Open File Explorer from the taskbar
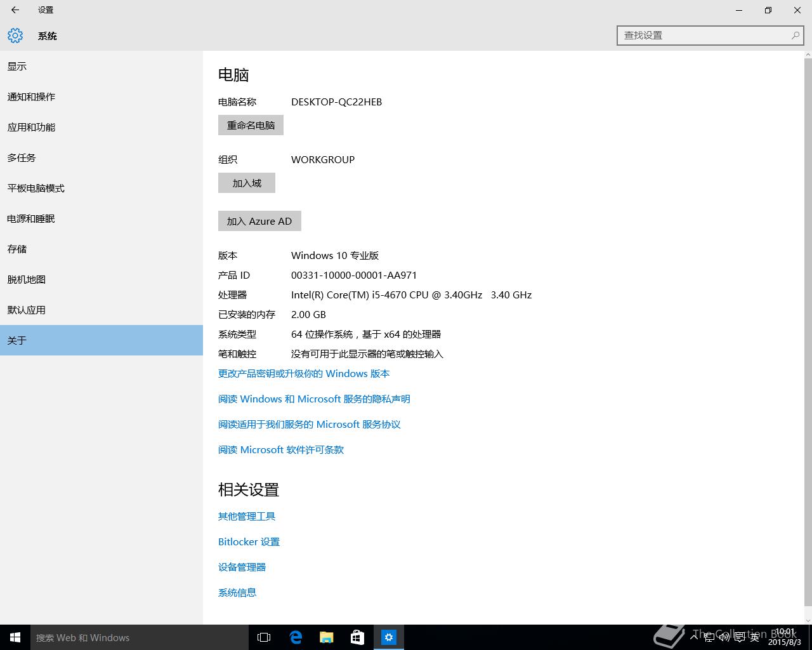 327,637
